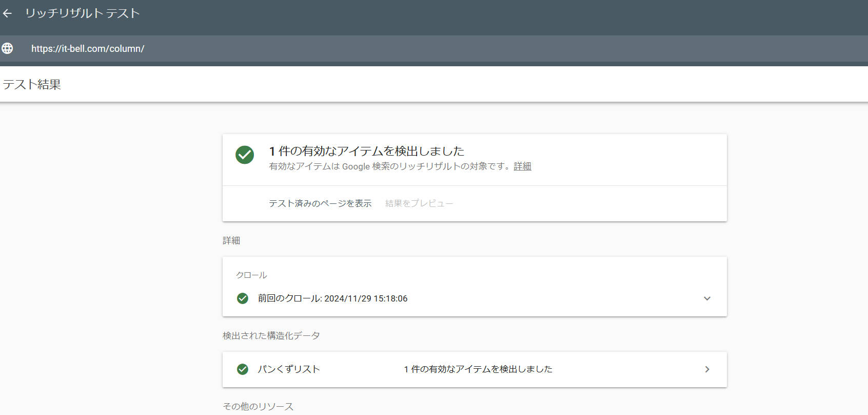Select the パンくずリスト label
Screen dimensions: 868x415
pos(289,369)
